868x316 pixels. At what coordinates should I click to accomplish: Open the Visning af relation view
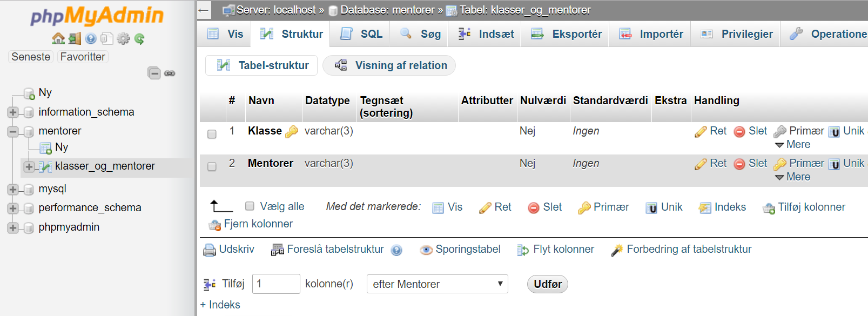coord(389,65)
